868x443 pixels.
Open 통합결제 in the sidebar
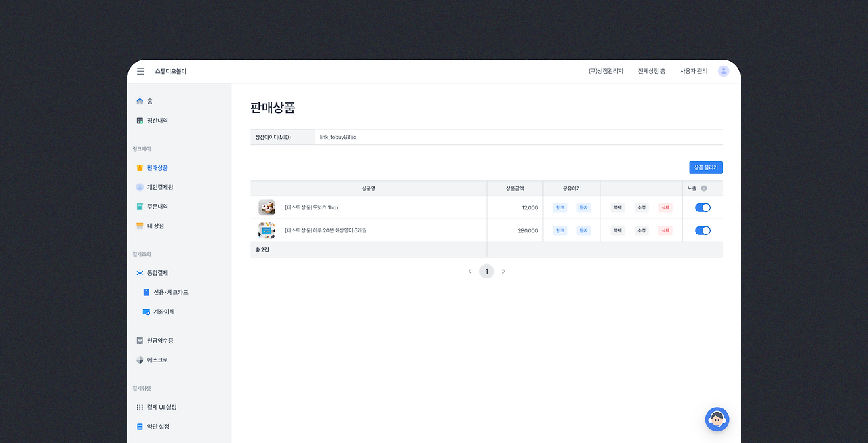tap(157, 273)
